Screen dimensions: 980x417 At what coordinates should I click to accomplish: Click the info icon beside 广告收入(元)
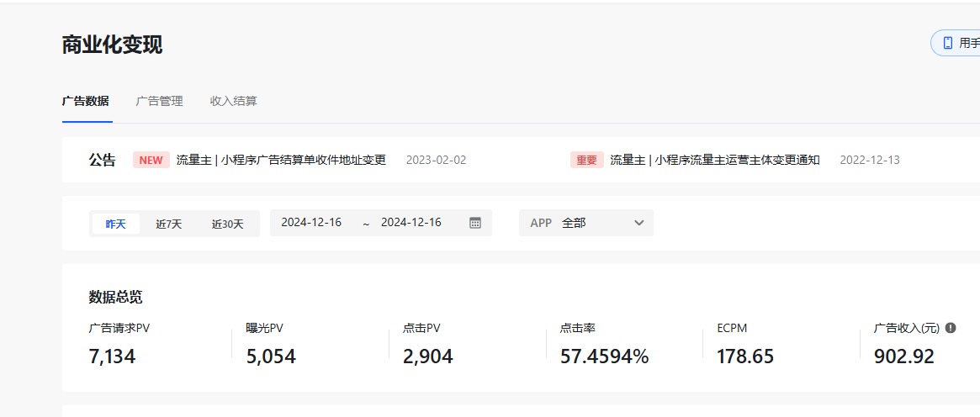coord(951,328)
